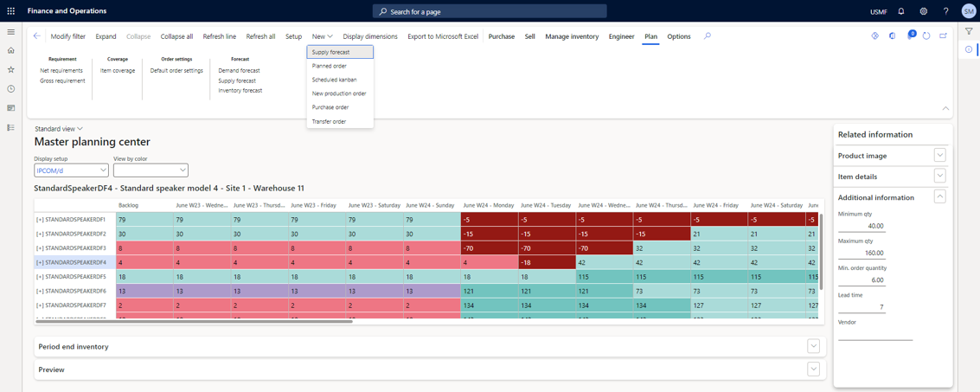Click the grid horizontal scrollbar
Image resolution: width=980 pixels, height=392 pixels.
pyautogui.click(x=194, y=321)
